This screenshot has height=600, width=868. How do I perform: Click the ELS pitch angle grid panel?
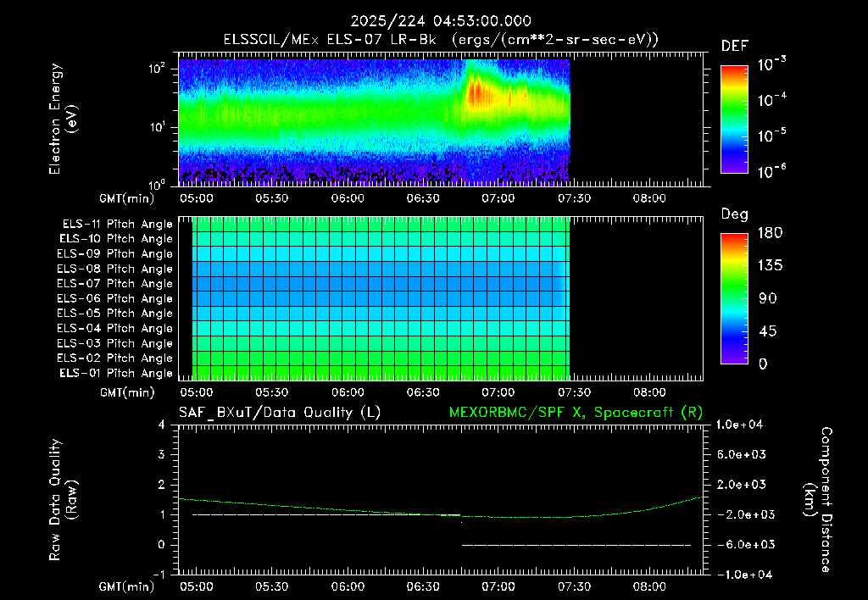coord(381,298)
